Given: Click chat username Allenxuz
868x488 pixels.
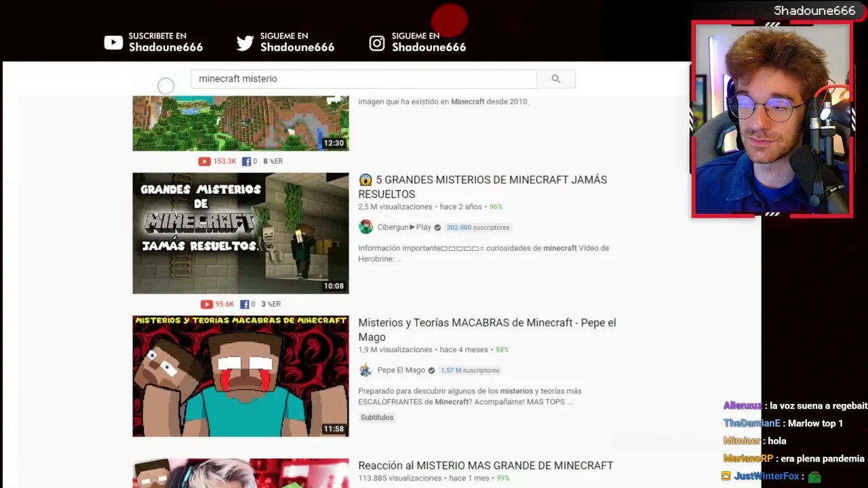Looking at the screenshot, I should pyautogui.click(x=743, y=406).
